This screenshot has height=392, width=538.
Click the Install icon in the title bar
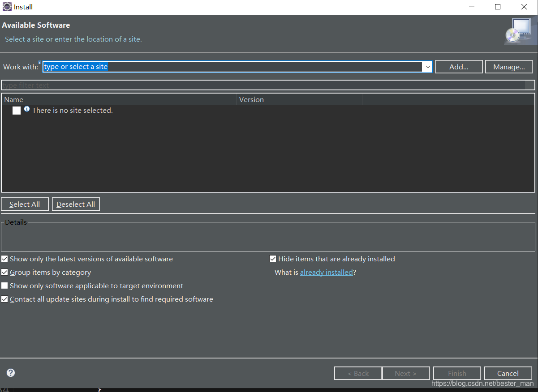pos(6,6)
